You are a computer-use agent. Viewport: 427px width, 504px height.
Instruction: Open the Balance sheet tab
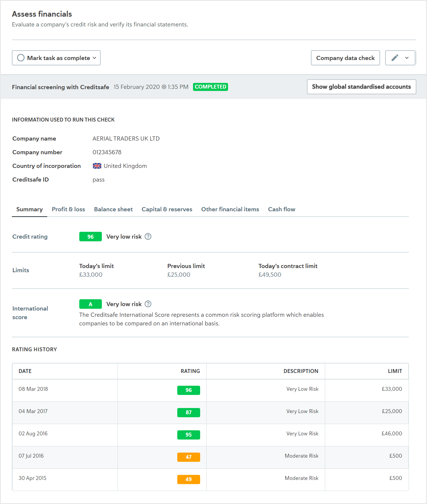click(113, 209)
